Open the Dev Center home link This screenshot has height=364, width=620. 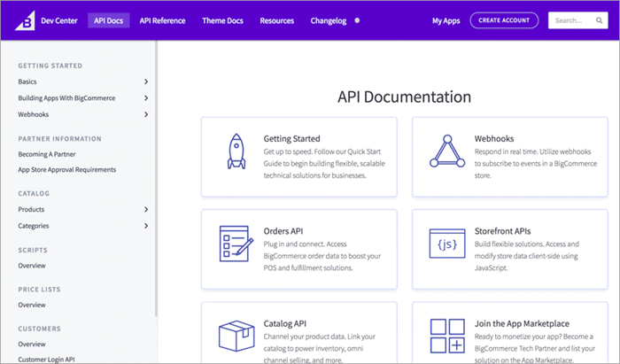[59, 21]
